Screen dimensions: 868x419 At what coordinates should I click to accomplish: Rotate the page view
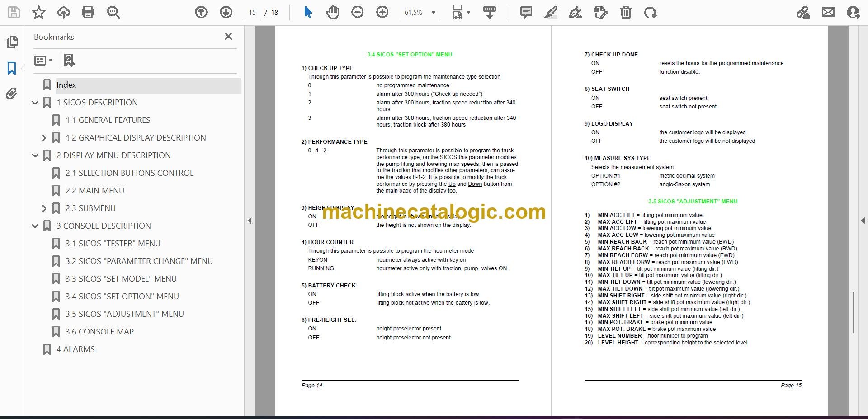[651, 12]
